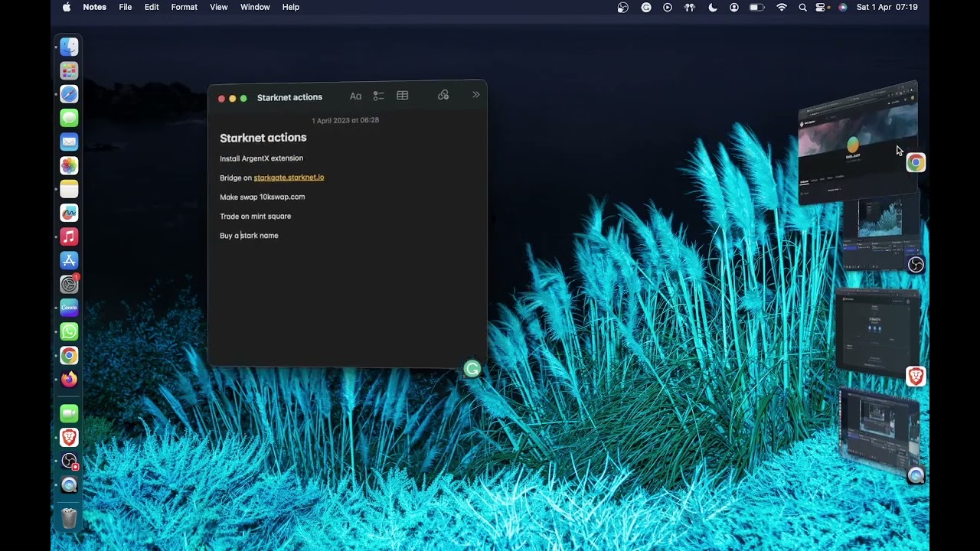This screenshot has width=980, height=551.
Task: Open the App Store from the Dock
Action: 69,261
